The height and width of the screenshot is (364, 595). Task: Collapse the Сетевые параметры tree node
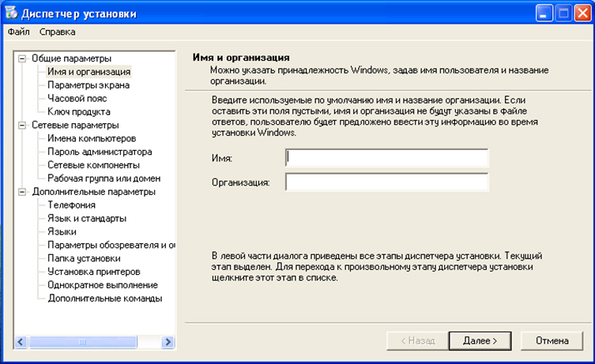(x=22, y=125)
